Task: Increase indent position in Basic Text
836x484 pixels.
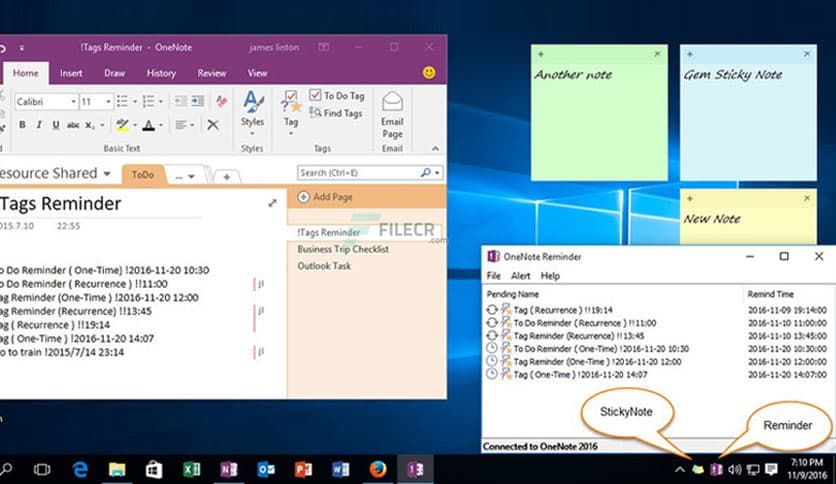Action: 198,101
